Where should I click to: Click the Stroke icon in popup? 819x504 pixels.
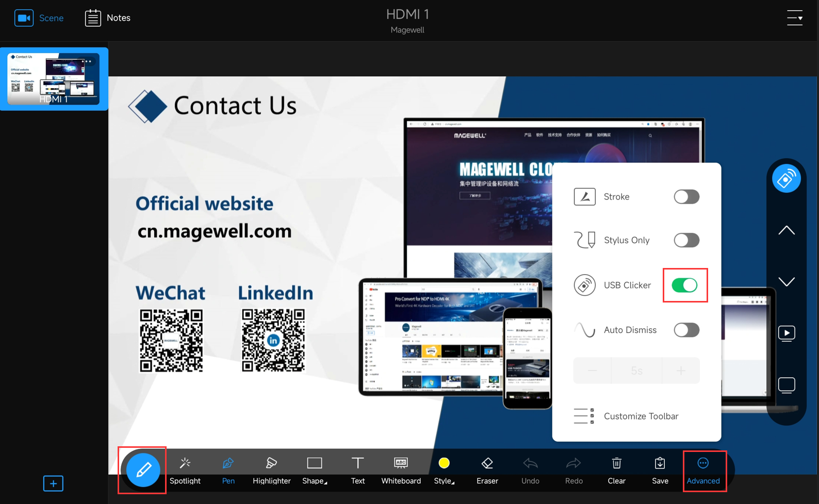click(x=585, y=197)
